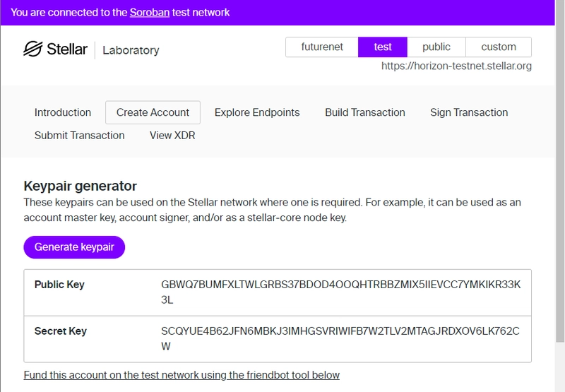Click the generated public key value
565x392 pixels.
340,292
